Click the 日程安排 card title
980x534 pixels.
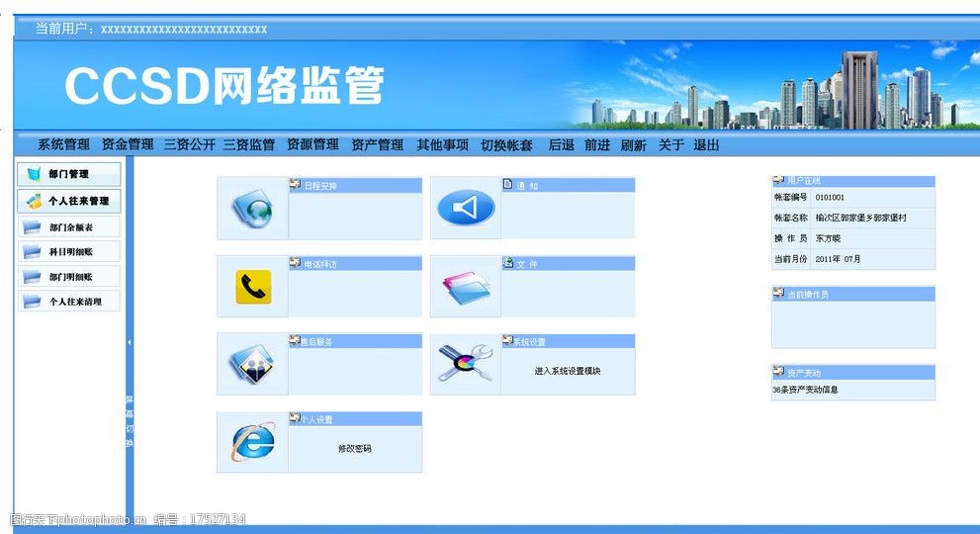tap(320, 186)
